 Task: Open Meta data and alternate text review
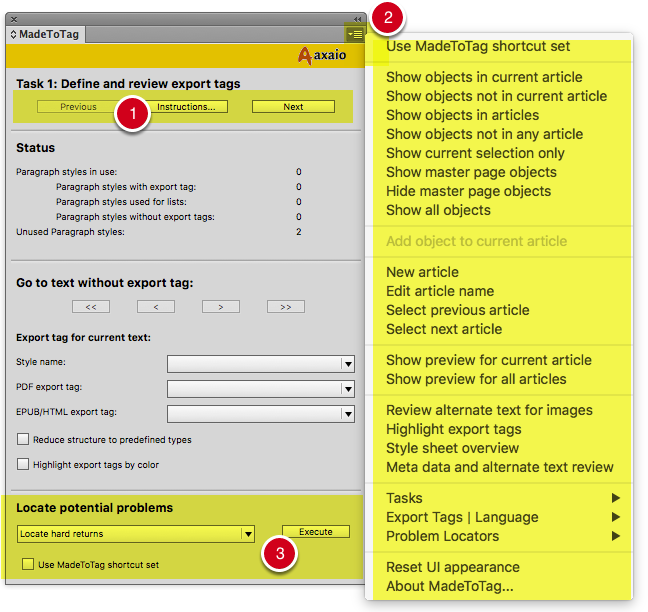(499, 467)
